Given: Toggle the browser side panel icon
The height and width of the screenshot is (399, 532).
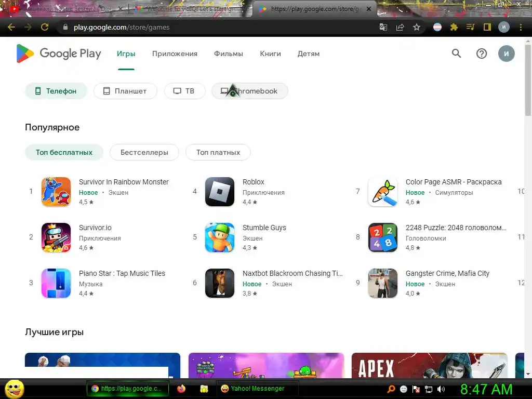Looking at the screenshot, I should pos(487,27).
